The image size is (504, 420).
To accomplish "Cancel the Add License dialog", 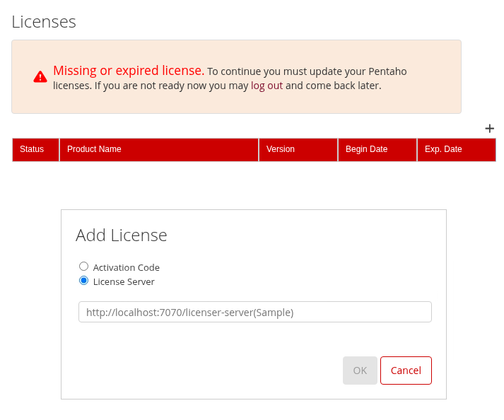I will pos(406,371).
